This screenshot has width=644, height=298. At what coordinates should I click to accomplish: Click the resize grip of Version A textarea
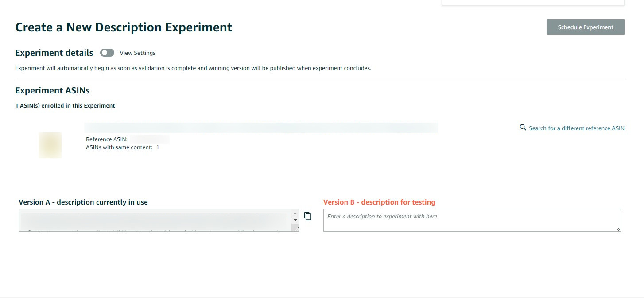(295, 228)
